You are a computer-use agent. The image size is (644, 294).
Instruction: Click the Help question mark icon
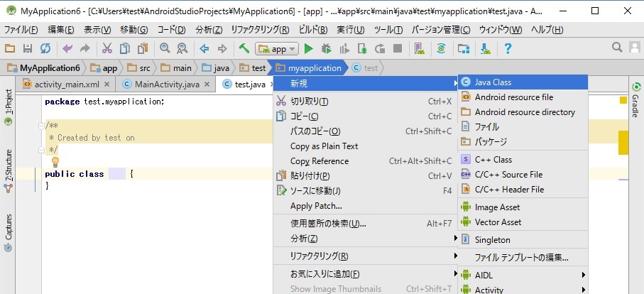508,49
